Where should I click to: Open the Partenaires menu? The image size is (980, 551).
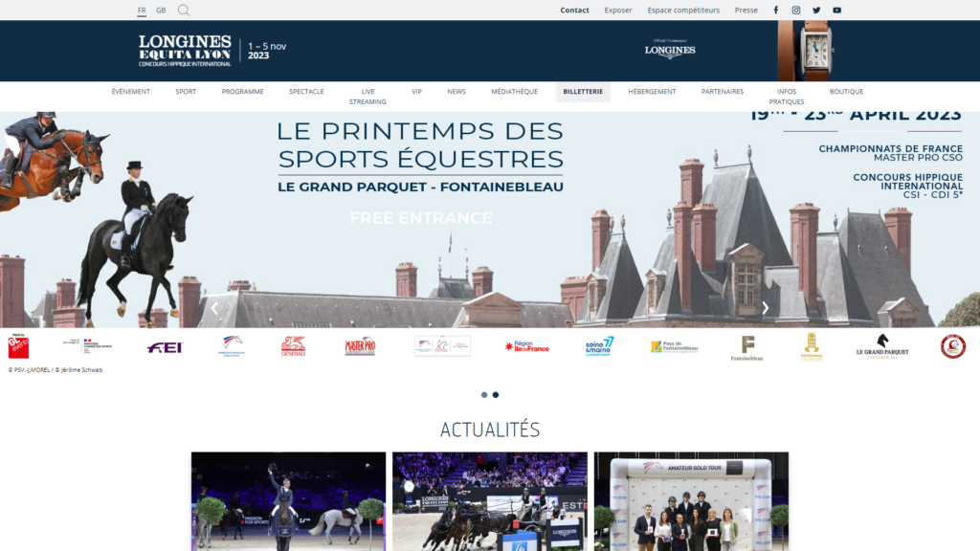723,91
